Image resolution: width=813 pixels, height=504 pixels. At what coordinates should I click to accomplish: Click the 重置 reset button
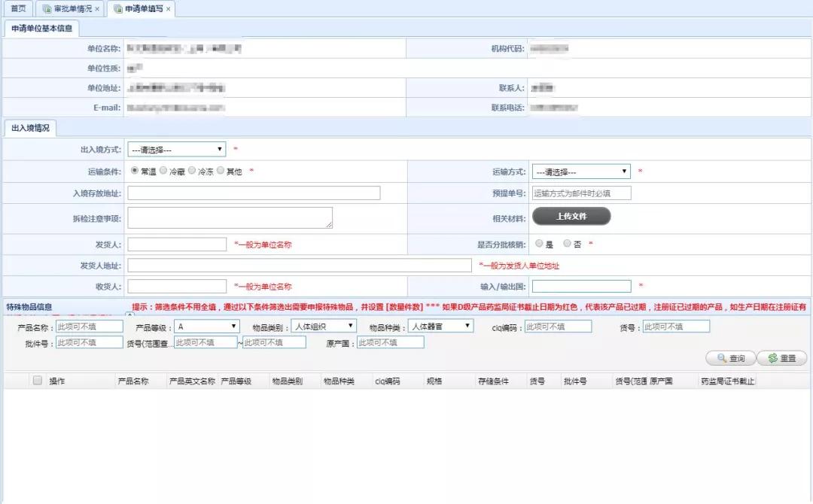point(783,358)
